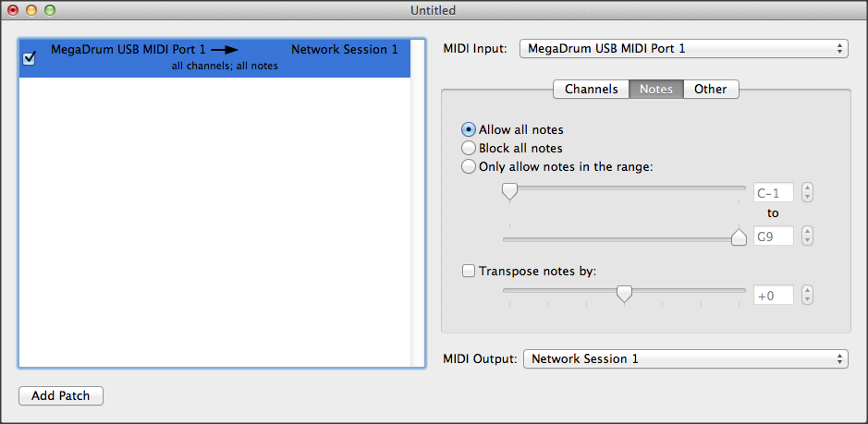
Task: Switch to the Channels tab
Action: point(591,89)
